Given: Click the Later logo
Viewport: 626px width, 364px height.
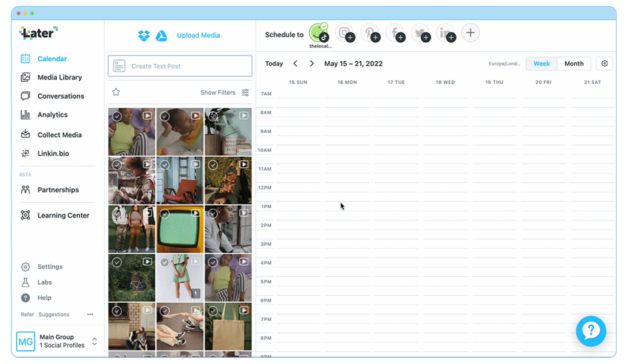Looking at the screenshot, I should (x=38, y=33).
